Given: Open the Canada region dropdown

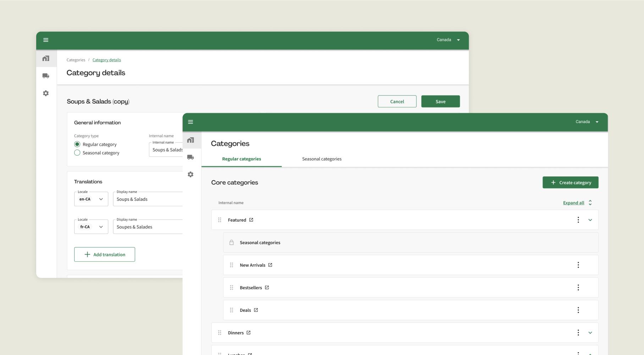Looking at the screenshot, I should pyautogui.click(x=585, y=121).
